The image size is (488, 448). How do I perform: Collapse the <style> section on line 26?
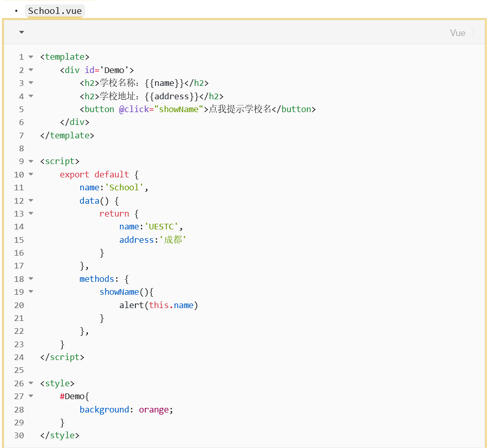click(31, 383)
